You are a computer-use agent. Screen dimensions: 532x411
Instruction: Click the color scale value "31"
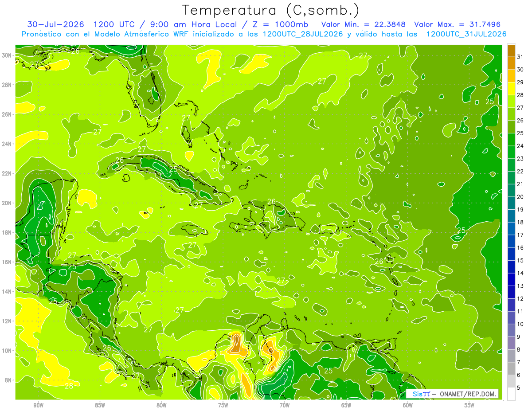pyautogui.click(x=520, y=57)
